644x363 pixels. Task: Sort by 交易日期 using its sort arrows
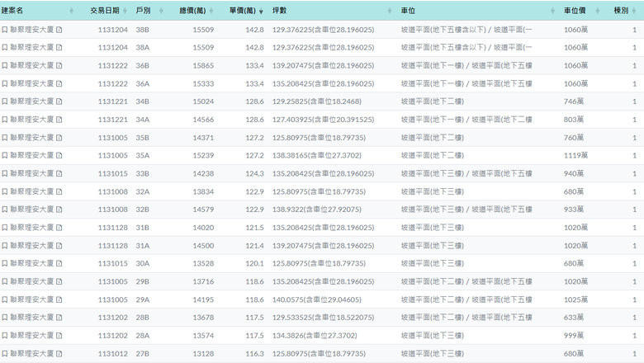pos(125,11)
